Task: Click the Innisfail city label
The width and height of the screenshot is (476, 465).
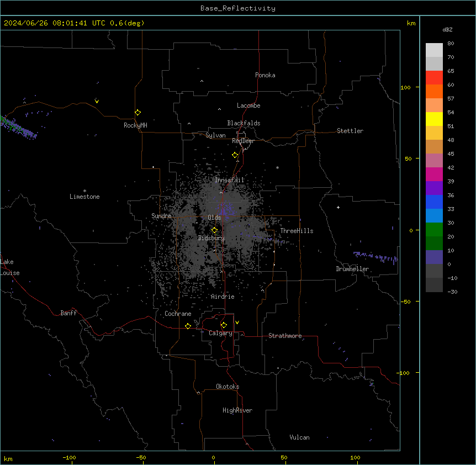Action: pyautogui.click(x=229, y=180)
